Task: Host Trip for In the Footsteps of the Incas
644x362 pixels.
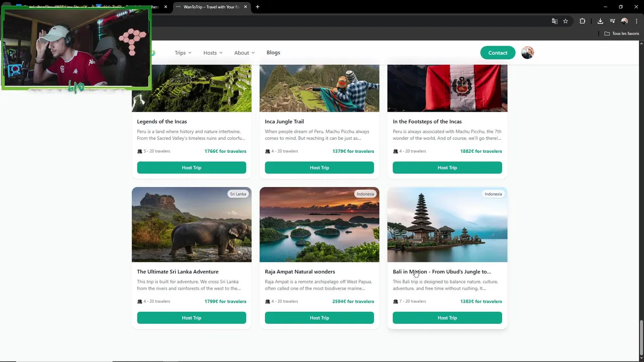Action: click(447, 167)
